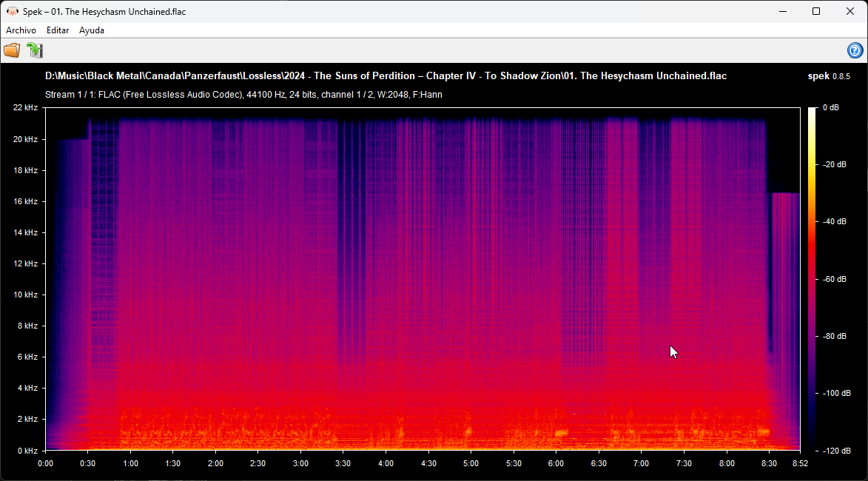868x481 pixels.
Task: Save the spectrogram with the green arrow icon
Action: (x=35, y=50)
